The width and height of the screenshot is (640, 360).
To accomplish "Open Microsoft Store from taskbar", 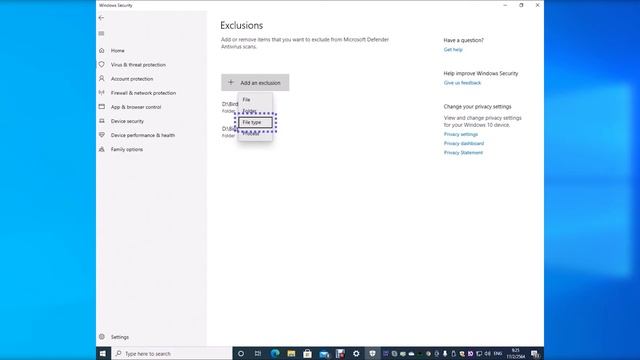I will pyautogui.click(x=307, y=353).
